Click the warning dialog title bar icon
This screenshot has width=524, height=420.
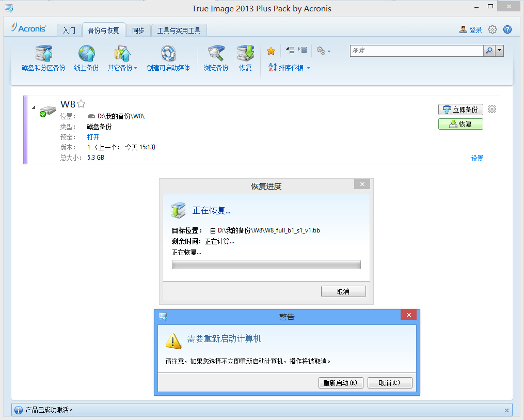pyautogui.click(x=163, y=316)
